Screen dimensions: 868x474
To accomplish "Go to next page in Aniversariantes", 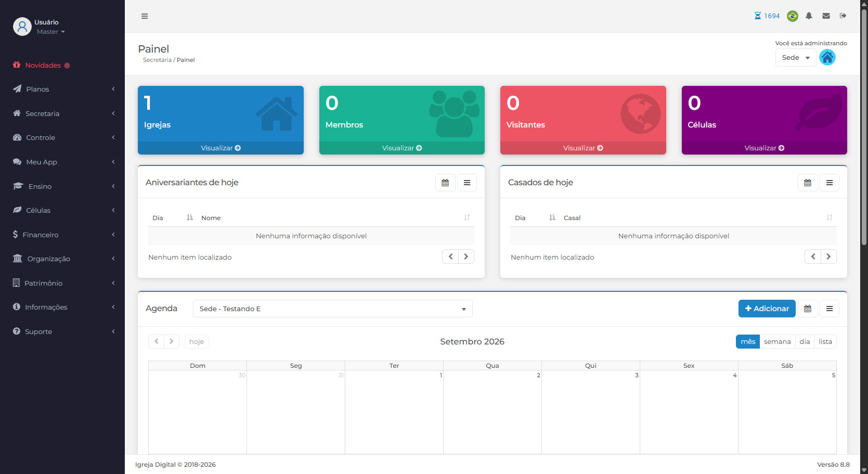I will pos(466,257).
